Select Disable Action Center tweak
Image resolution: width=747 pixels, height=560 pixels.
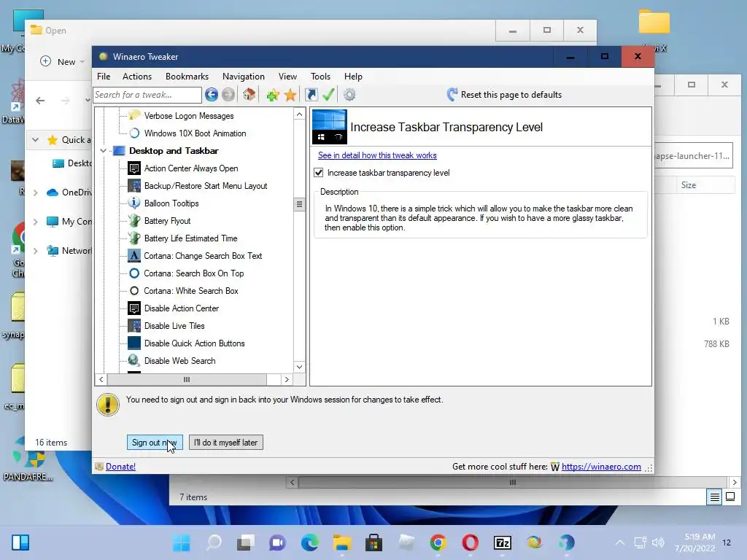click(181, 308)
